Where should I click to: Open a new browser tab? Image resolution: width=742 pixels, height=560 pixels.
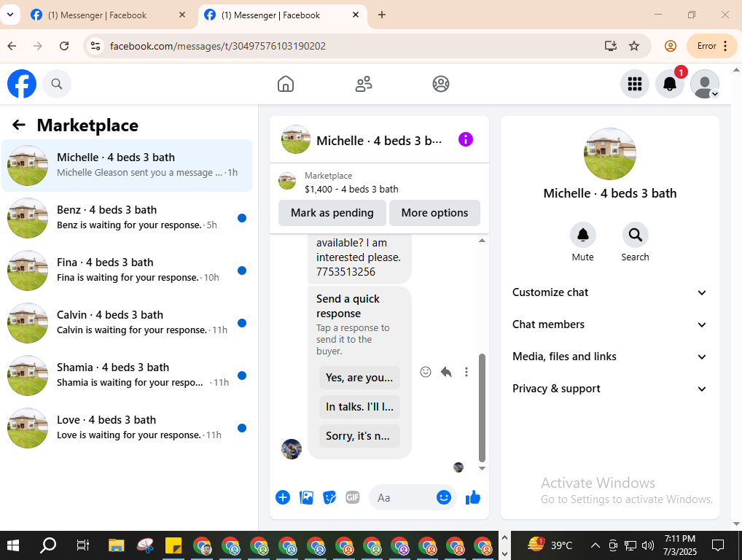click(x=382, y=15)
